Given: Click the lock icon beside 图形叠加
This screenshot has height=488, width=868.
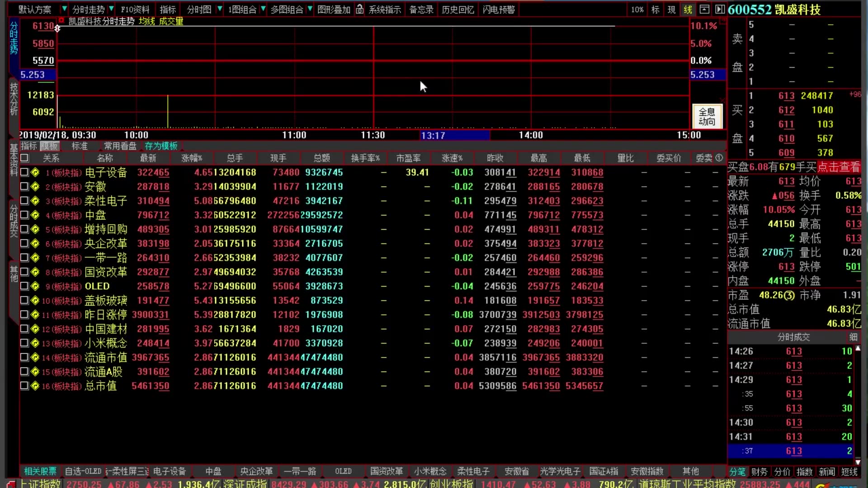Looking at the screenshot, I should coord(359,9).
